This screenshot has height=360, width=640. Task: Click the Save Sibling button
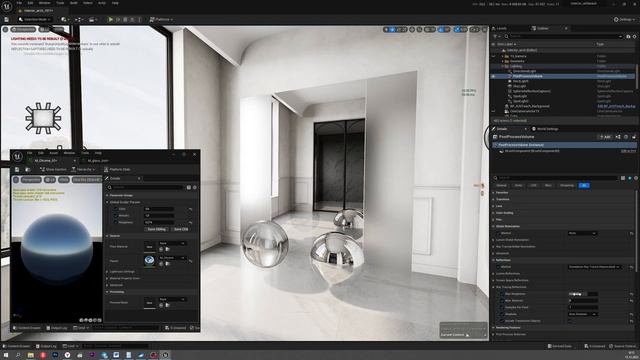[x=156, y=229]
